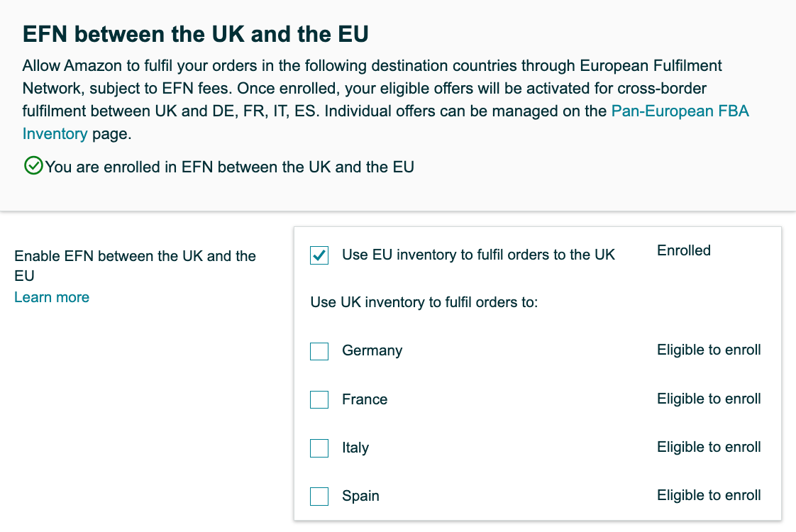Click 'You are enrolled in EFN' message
Screen dimensions: 796x532
coord(229,167)
